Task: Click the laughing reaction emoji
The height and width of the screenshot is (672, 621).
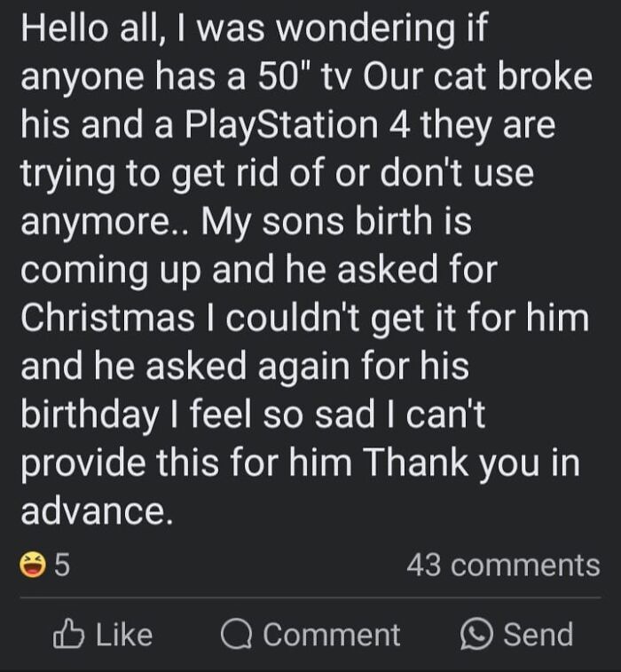Action: point(34,565)
